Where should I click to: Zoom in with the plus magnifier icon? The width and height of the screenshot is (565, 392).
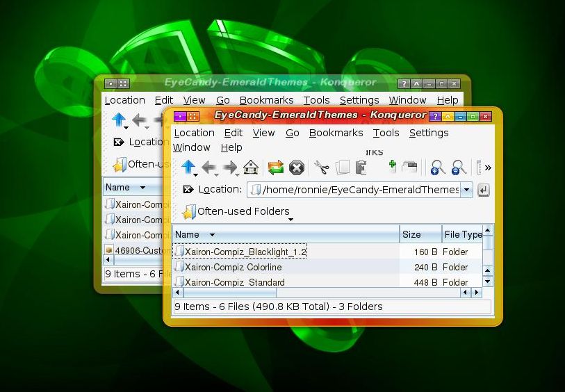click(x=437, y=168)
